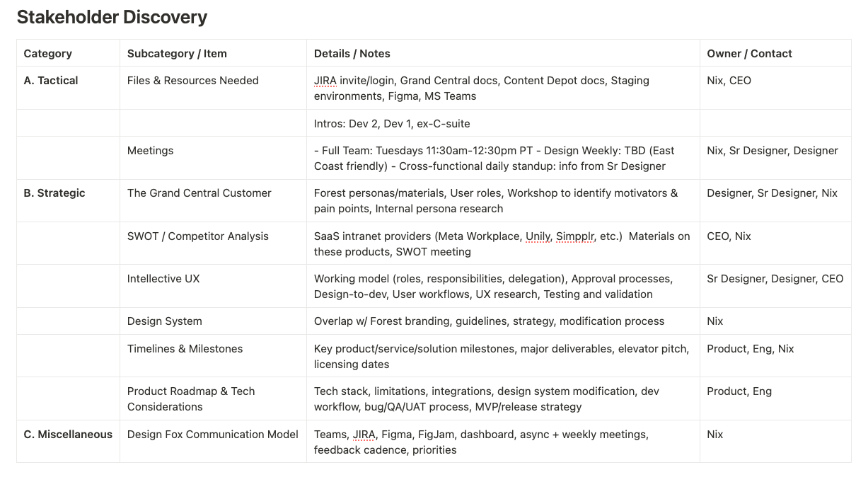Click the underlined JIRA word in first row
868x482 pixels.
click(x=325, y=81)
